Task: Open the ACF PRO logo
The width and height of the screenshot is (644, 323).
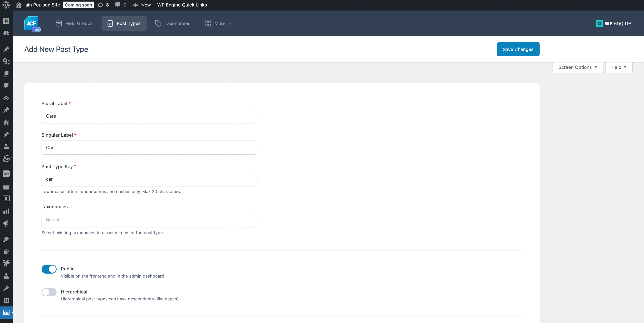Action: pyautogui.click(x=32, y=24)
